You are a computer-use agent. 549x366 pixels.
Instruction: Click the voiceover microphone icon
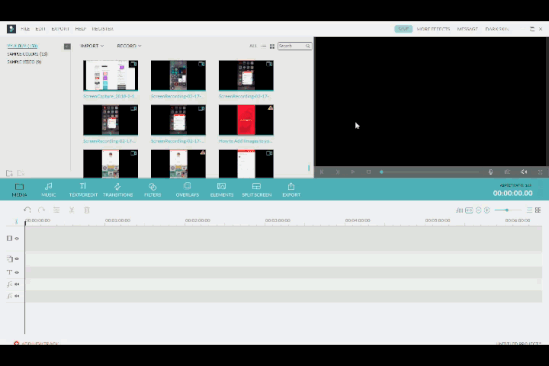491,172
